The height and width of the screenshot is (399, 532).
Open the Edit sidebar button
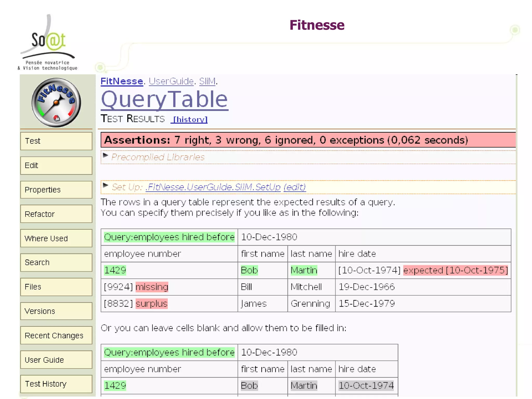56,165
